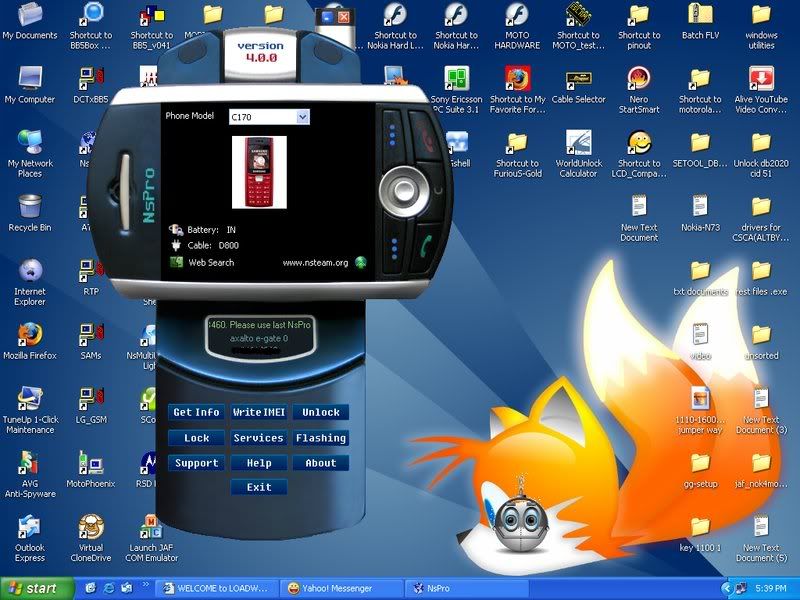Switch to Yahoo! Messenger taskbar button
Image resolution: width=800 pixels, height=600 pixels.
343,589
